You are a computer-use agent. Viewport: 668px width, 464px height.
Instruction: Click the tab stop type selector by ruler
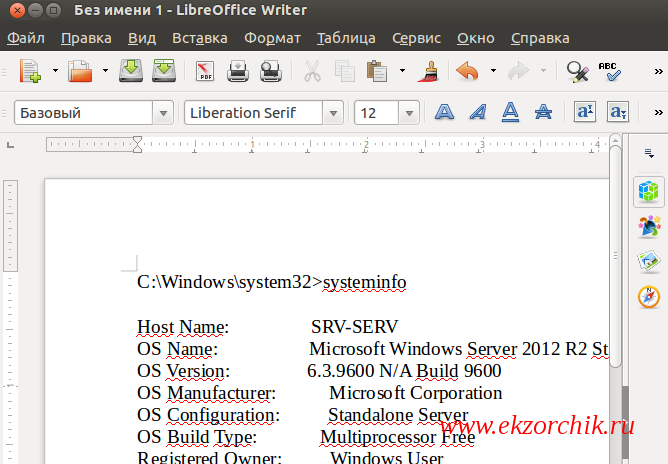click(10, 146)
